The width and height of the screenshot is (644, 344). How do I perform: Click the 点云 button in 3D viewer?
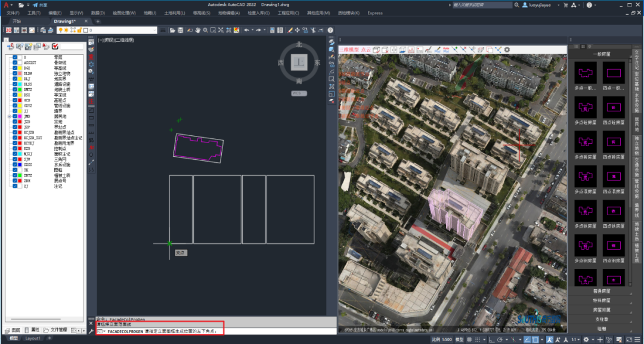(x=366, y=49)
